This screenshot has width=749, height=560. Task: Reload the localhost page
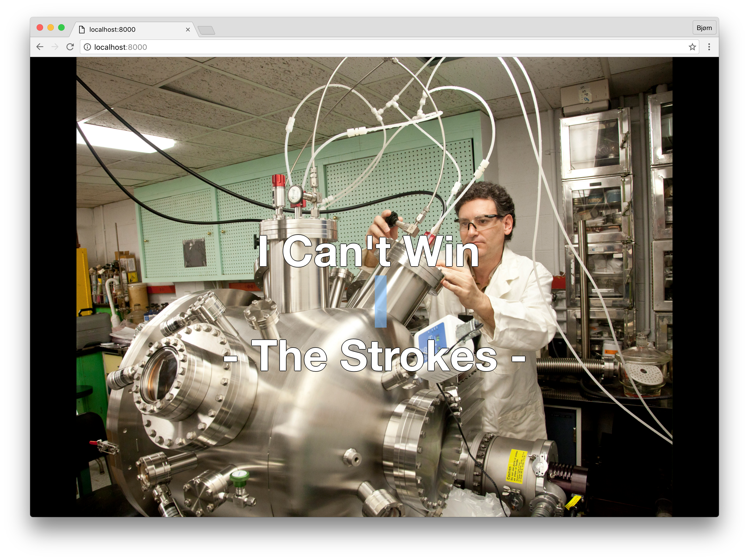click(x=70, y=47)
